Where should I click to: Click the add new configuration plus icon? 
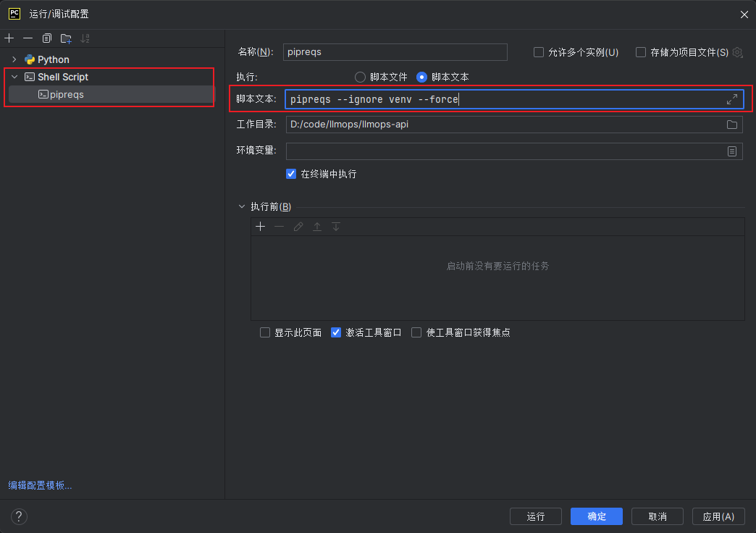9,38
